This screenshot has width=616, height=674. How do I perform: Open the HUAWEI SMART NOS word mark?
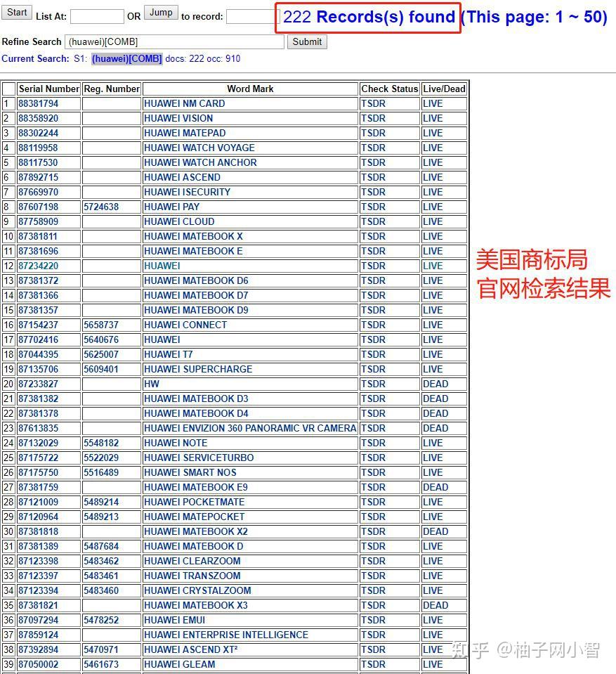(x=190, y=472)
